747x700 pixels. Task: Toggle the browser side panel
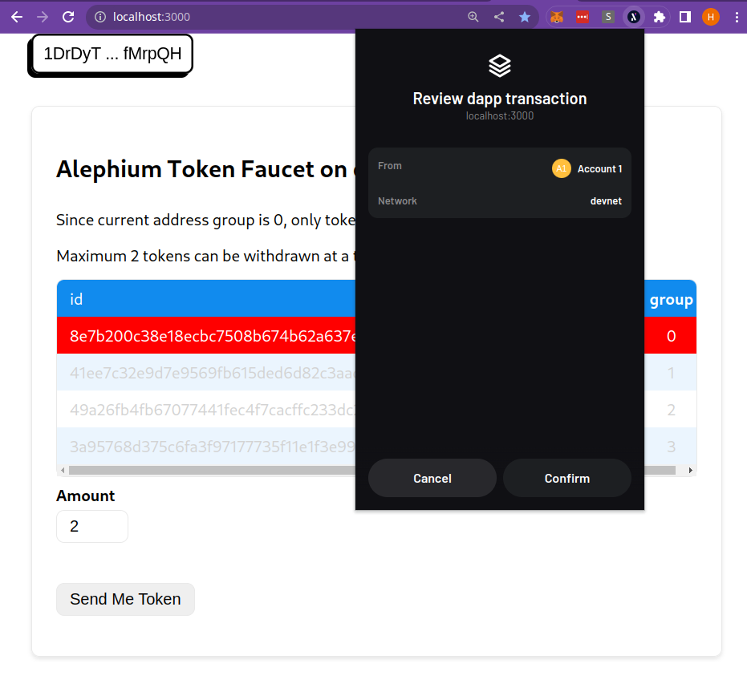pyautogui.click(x=685, y=17)
